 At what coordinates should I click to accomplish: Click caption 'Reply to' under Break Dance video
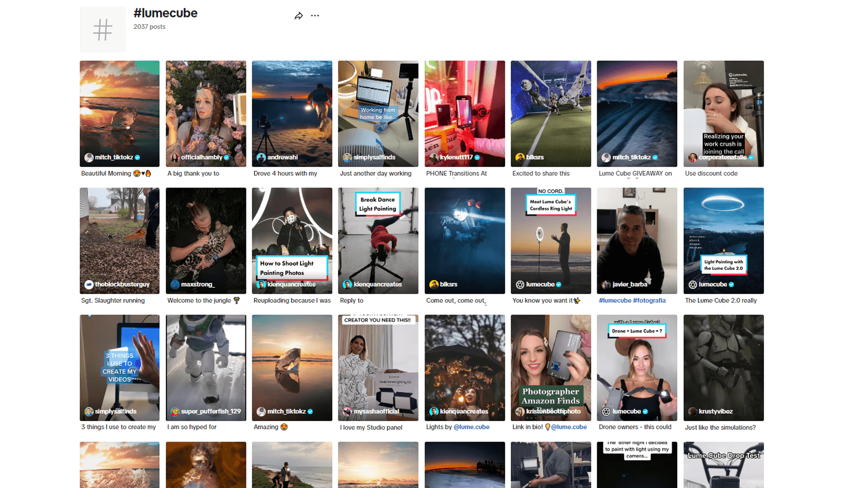(351, 300)
